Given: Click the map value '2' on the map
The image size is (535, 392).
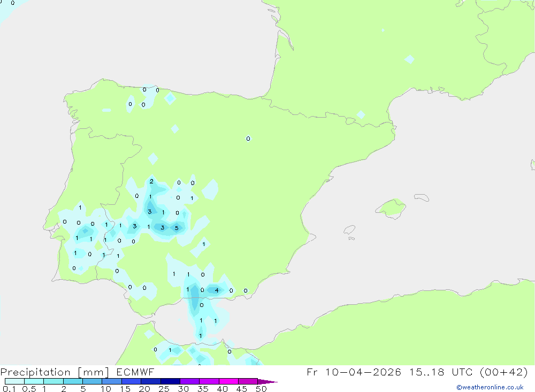Looking at the screenshot, I should click(151, 181).
